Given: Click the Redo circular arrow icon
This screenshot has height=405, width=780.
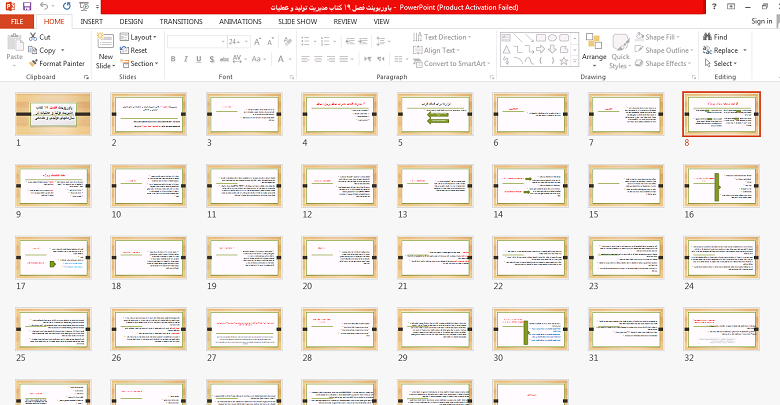Looking at the screenshot, I should [x=67, y=6].
